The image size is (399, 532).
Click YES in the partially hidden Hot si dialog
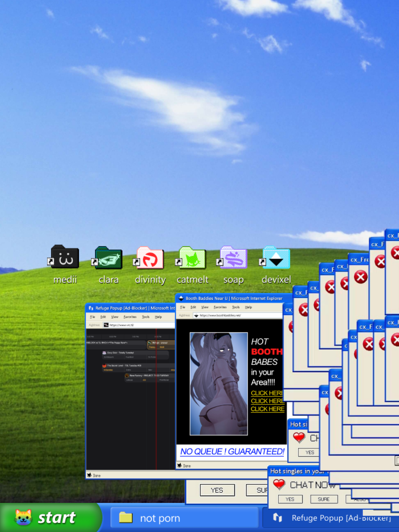point(309,452)
